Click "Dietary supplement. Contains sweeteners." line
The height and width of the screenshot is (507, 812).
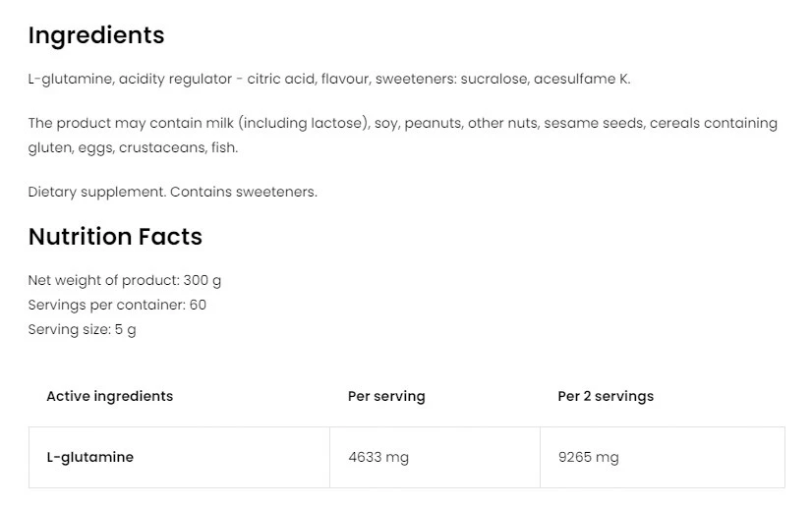(x=173, y=192)
